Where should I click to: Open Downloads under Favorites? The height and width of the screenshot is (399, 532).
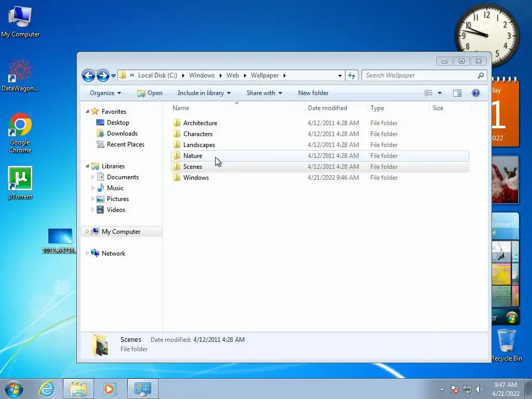(x=122, y=134)
